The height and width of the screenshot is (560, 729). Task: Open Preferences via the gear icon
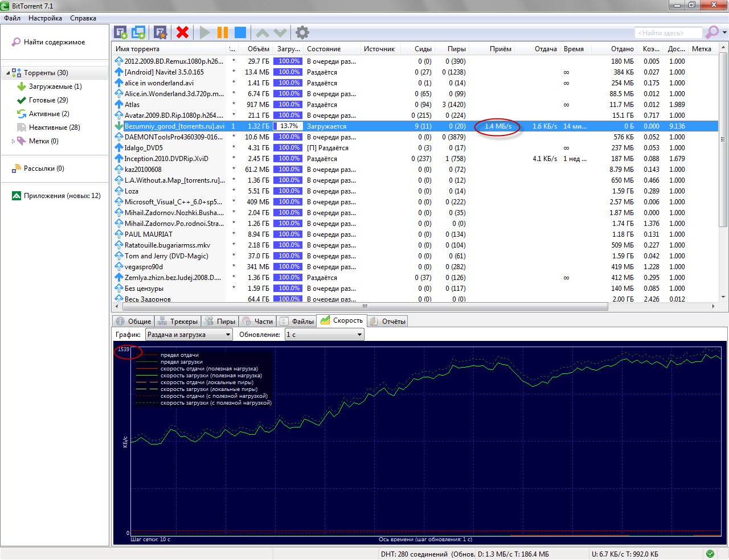pyautogui.click(x=302, y=32)
